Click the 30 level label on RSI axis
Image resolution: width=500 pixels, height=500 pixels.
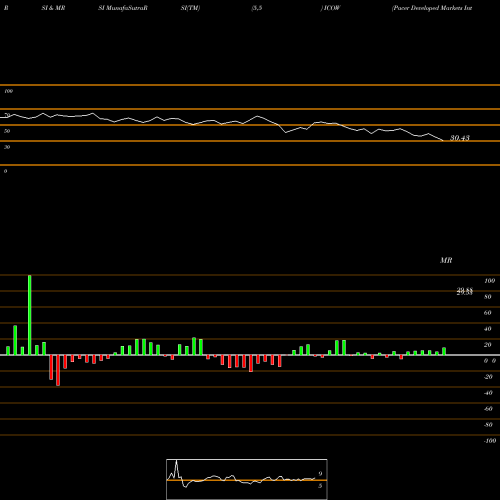pos(7,147)
